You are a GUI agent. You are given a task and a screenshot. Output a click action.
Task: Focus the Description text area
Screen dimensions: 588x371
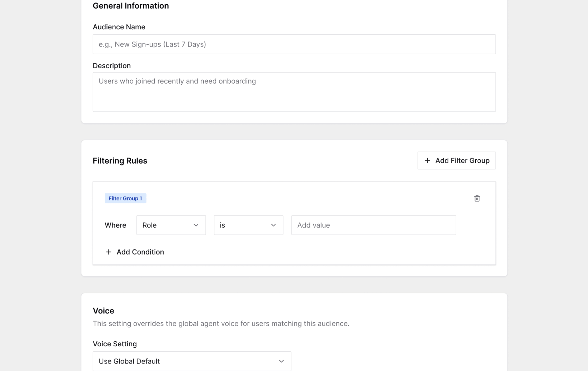click(x=294, y=92)
